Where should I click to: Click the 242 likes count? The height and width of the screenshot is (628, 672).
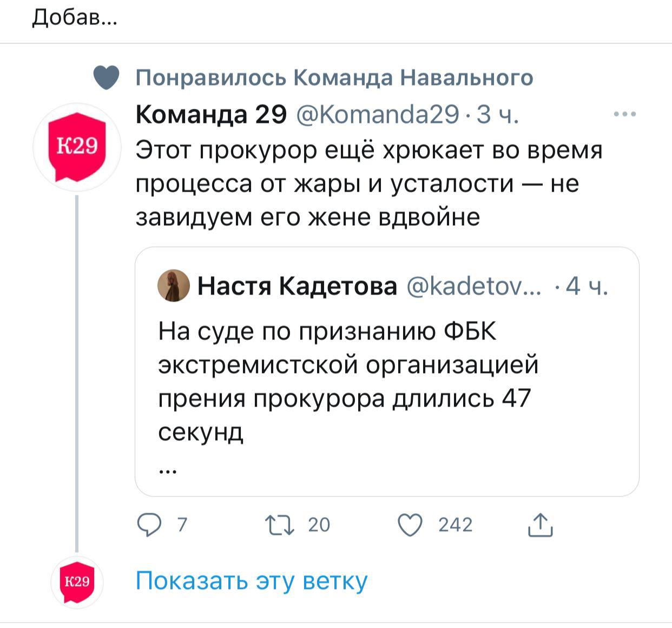[455, 525]
